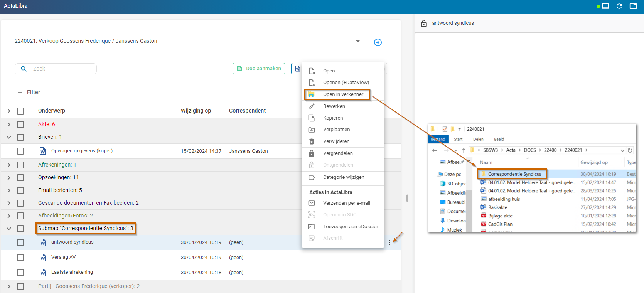Click the window layout icon in top bar
Image resolution: width=644 pixels, height=293 pixels.
633,6
